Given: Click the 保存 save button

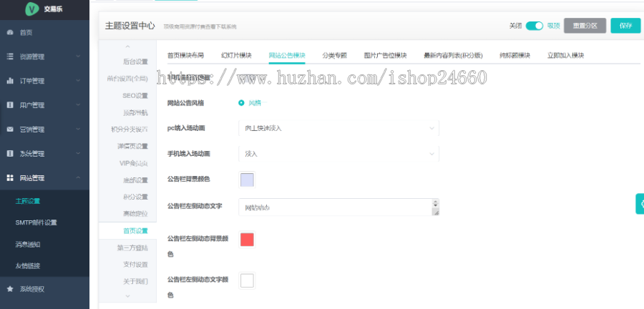Looking at the screenshot, I should pyautogui.click(x=625, y=26).
